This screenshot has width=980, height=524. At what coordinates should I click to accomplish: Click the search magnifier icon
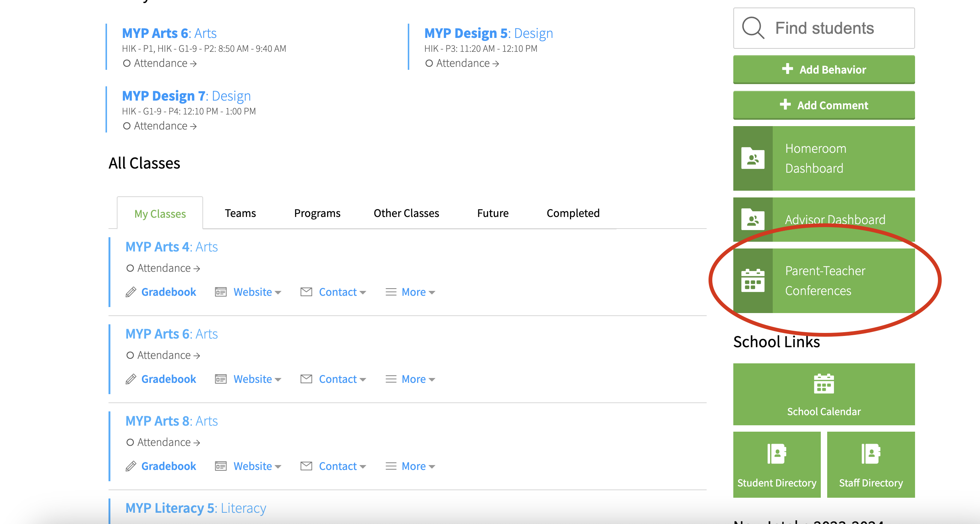[x=753, y=28]
